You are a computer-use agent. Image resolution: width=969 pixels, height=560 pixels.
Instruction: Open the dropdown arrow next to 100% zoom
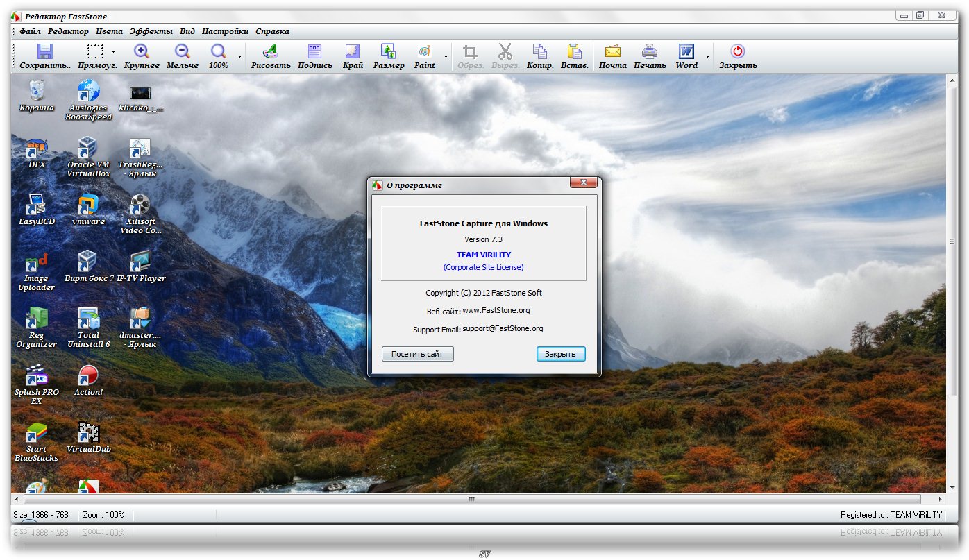tap(240, 56)
